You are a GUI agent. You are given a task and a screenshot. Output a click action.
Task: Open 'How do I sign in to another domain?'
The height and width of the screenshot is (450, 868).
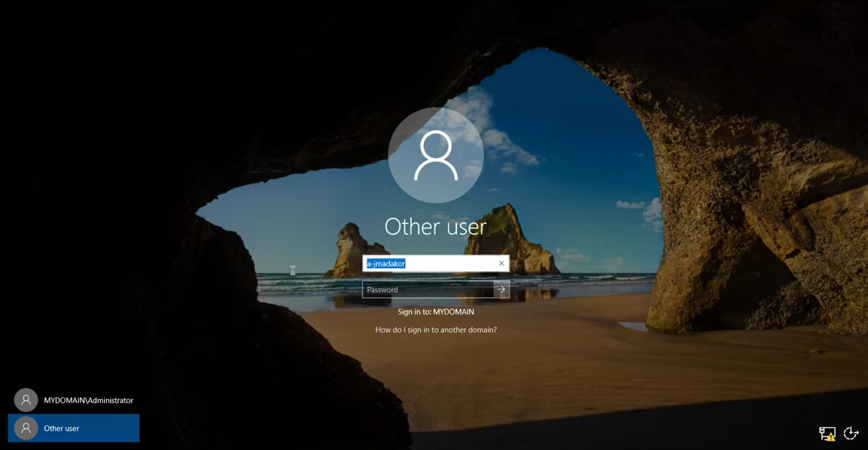[436, 330]
